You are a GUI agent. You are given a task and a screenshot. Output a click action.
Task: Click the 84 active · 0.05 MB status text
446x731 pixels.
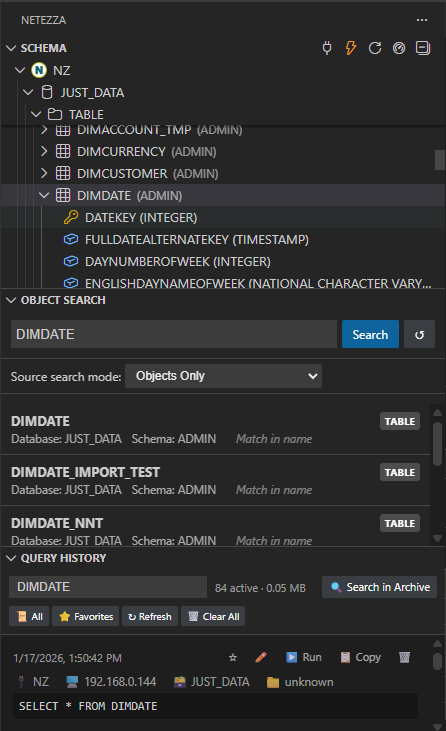coord(260,588)
